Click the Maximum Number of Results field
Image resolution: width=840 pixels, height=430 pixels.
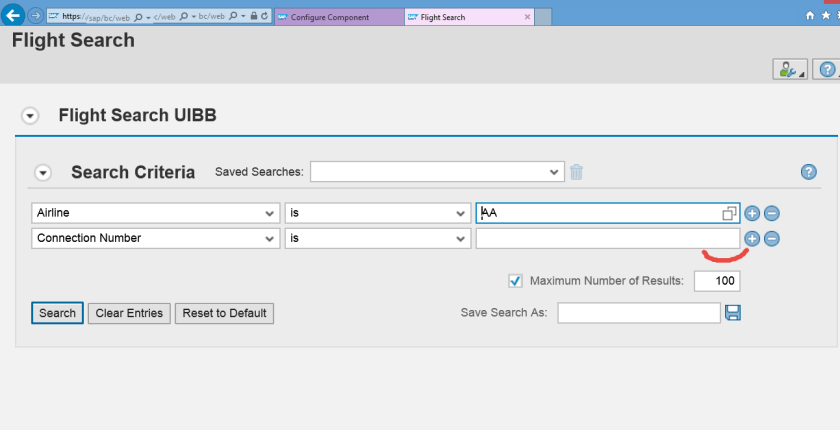pyautogui.click(x=717, y=281)
